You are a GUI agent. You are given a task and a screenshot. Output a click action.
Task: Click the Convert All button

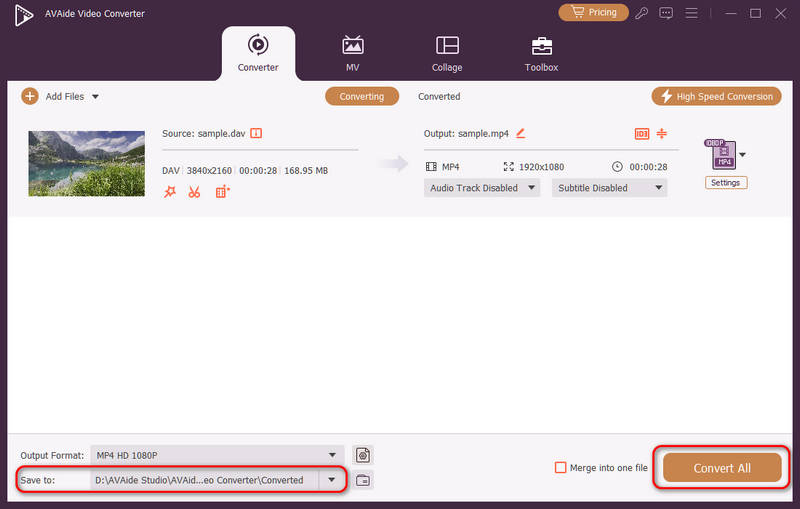click(x=722, y=468)
